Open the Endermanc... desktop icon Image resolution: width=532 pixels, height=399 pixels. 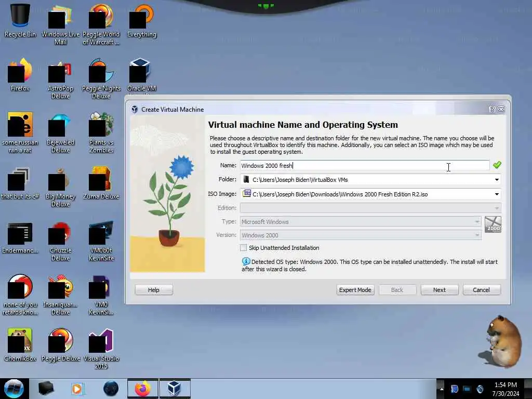(x=20, y=237)
